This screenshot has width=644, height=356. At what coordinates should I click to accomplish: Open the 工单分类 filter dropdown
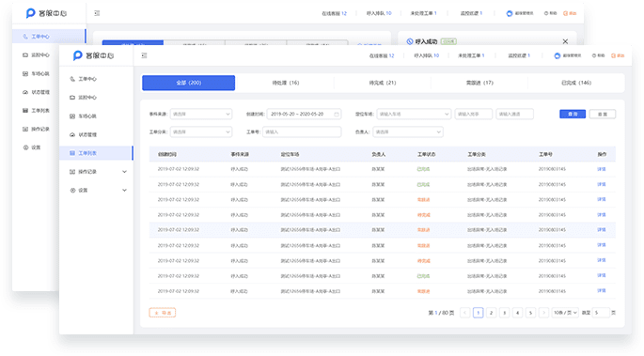201,132
